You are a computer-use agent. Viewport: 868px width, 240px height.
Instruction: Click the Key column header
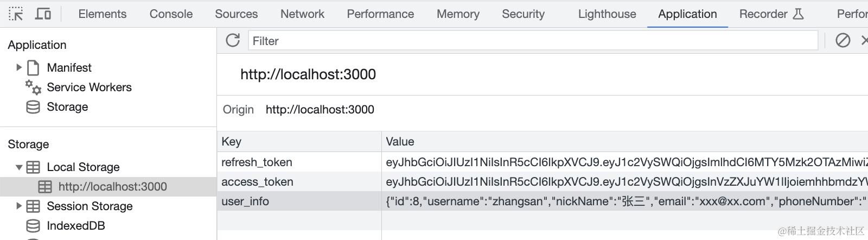point(232,142)
